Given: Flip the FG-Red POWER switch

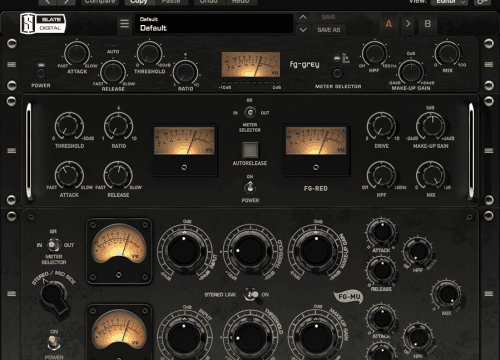Looking at the screenshot, I should (x=250, y=188).
